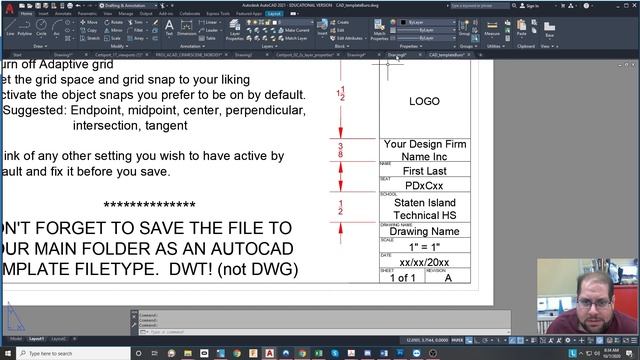Toggle PAPER/MODEL space in status bar
The width and height of the screenshot is (640, 360).
click(x=457, y=340)
